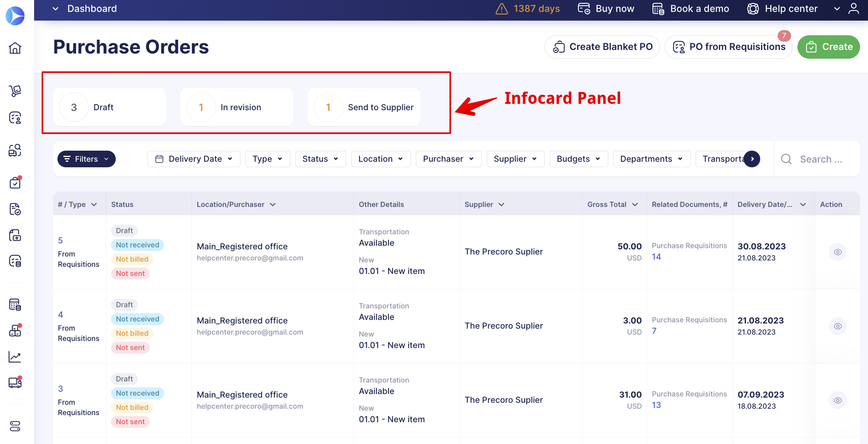Viewport: 868px width, 444px height.
Task: Open the reports chart icon in the sidebar
Action: [x=15, y=357]
